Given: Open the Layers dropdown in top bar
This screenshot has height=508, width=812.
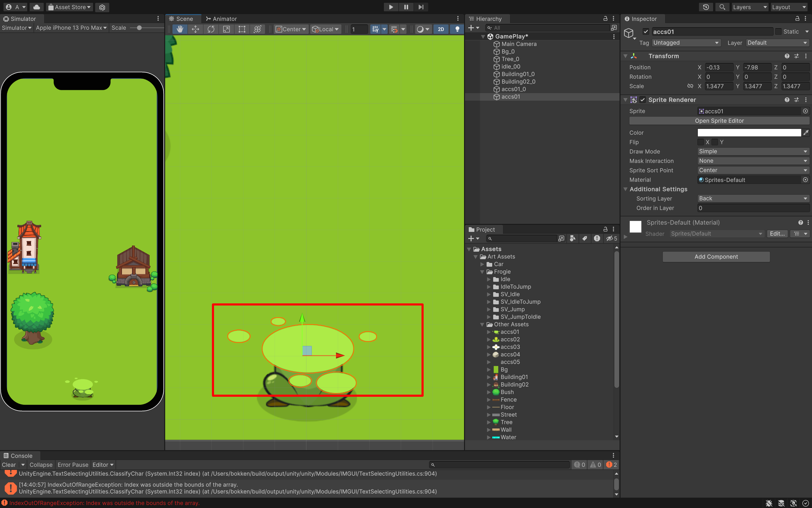Looking at the screenshot, I should pos(750,7).
